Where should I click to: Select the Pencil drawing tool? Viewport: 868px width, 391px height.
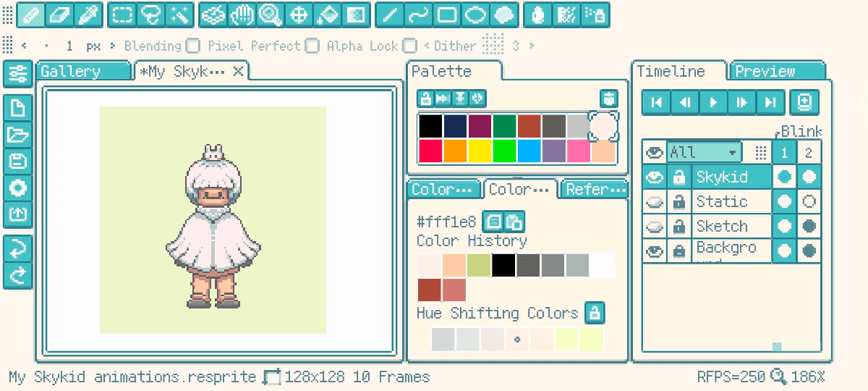[31, 14]
